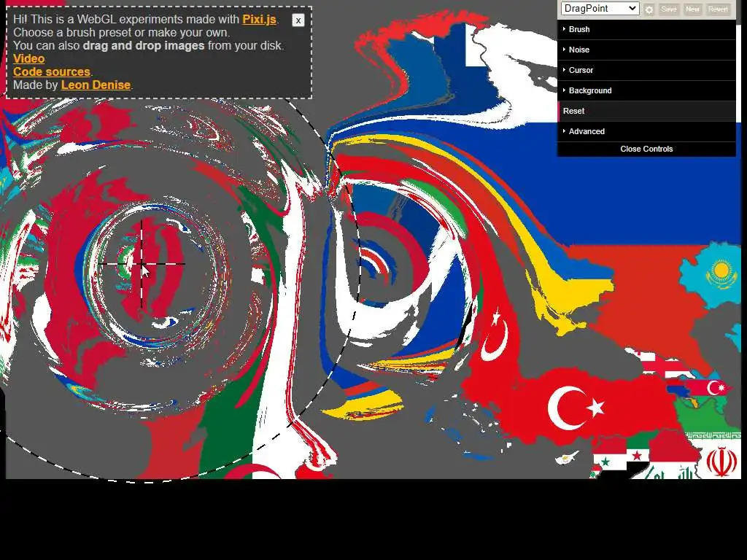Viewport: 747px width, 560px height.
Task: Expand the Cursor folder
Action: (x=646, y=71)
